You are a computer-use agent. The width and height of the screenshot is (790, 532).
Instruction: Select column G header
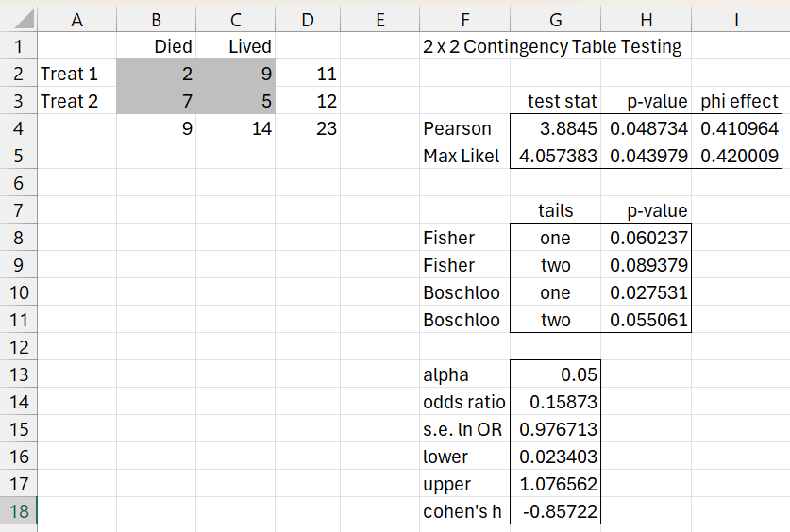[x=554, y=18]
